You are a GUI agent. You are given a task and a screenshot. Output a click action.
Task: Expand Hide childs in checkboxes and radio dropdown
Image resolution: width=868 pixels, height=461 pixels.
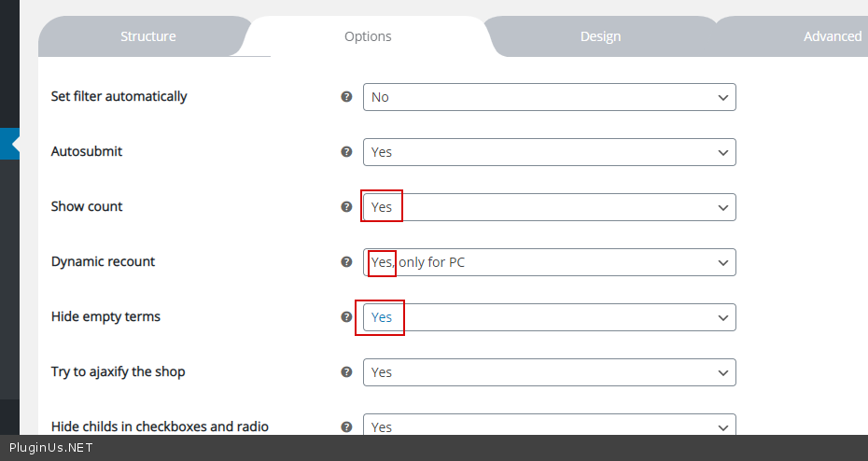tap(549, 426)
